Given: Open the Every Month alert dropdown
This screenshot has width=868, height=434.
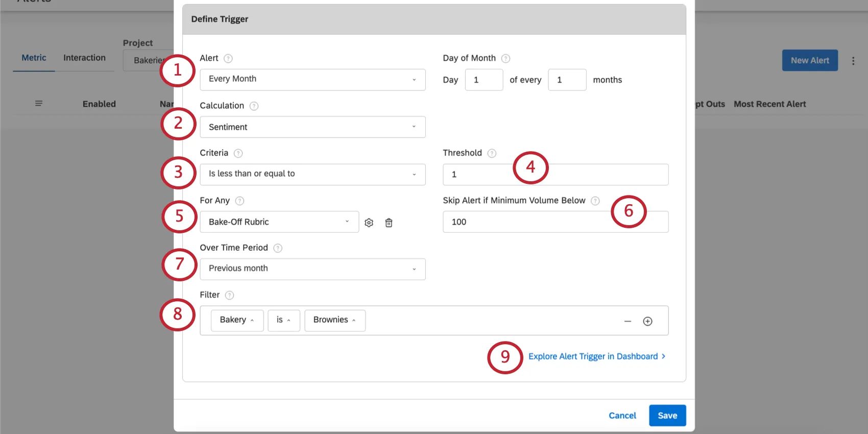Looking at the screenshot, I should pos(312,80).
